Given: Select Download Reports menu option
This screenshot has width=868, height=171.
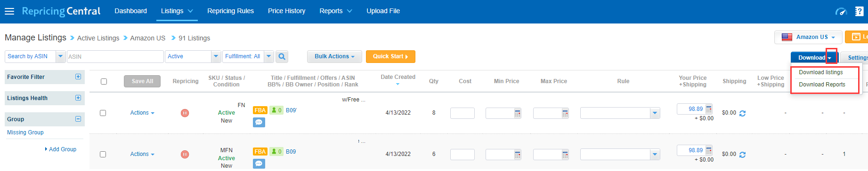Looking at the screenshot, I should (x=822, y=85).
